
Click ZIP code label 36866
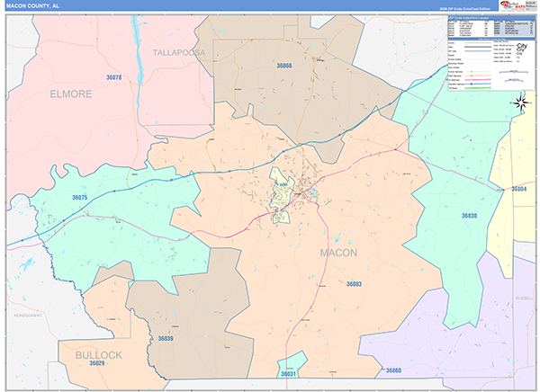tap(284, 66)
